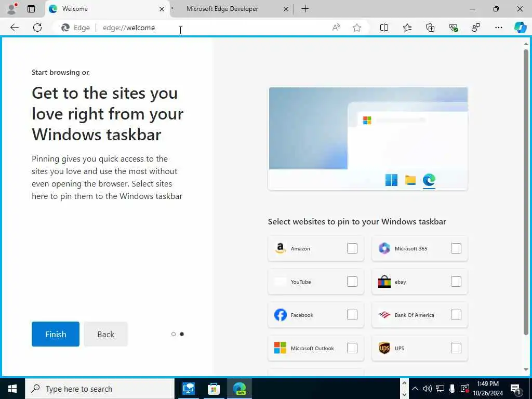Click the Microsoft Outlook logo icon
This screenshot has height=399, width=532.
(x=280, y=348)
